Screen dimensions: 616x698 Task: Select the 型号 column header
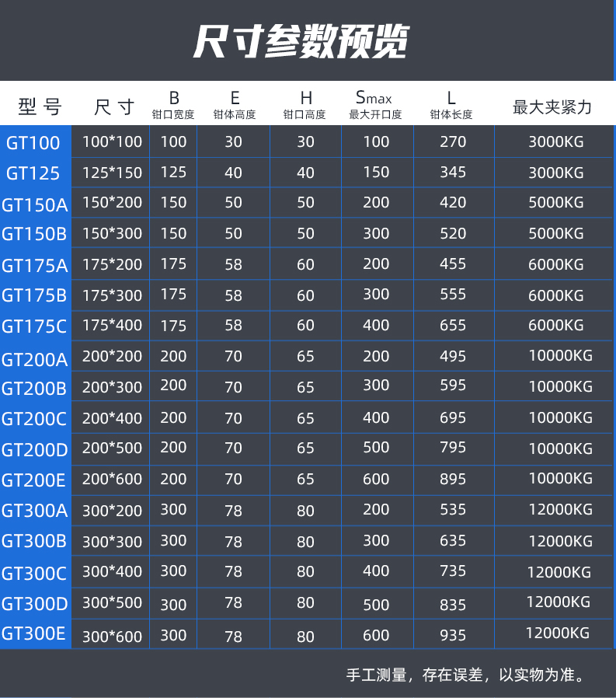40,106
